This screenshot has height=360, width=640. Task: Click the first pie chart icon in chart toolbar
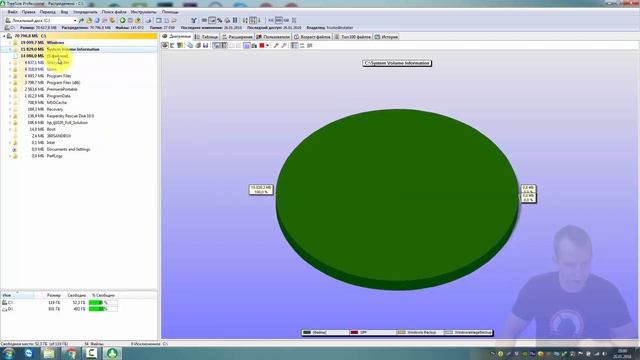point(165,46)
